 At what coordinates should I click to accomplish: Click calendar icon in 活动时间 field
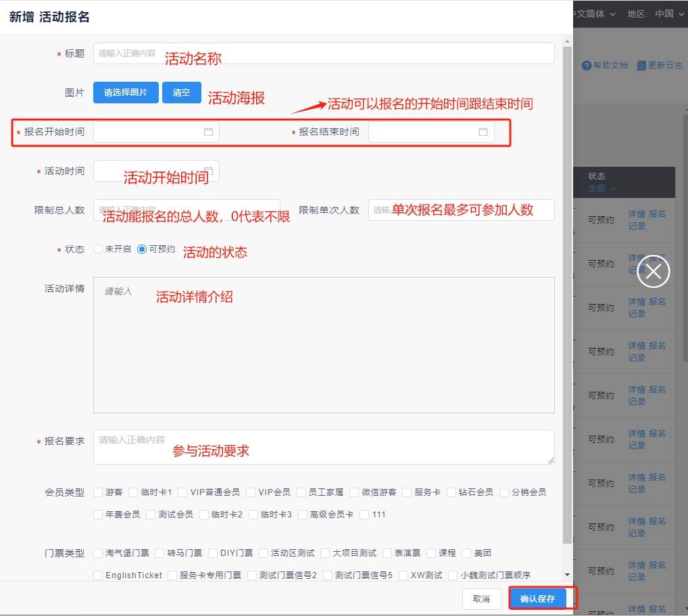(x=209, y=171)
